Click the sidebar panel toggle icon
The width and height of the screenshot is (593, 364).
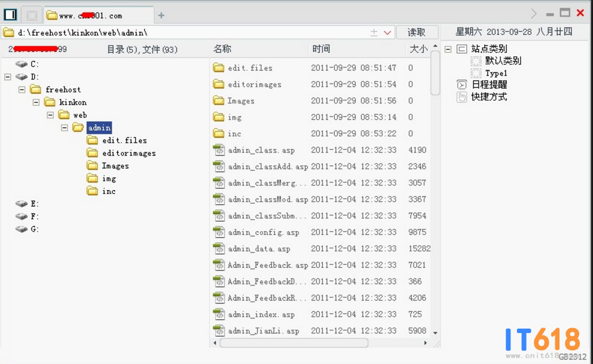[10, 14]
